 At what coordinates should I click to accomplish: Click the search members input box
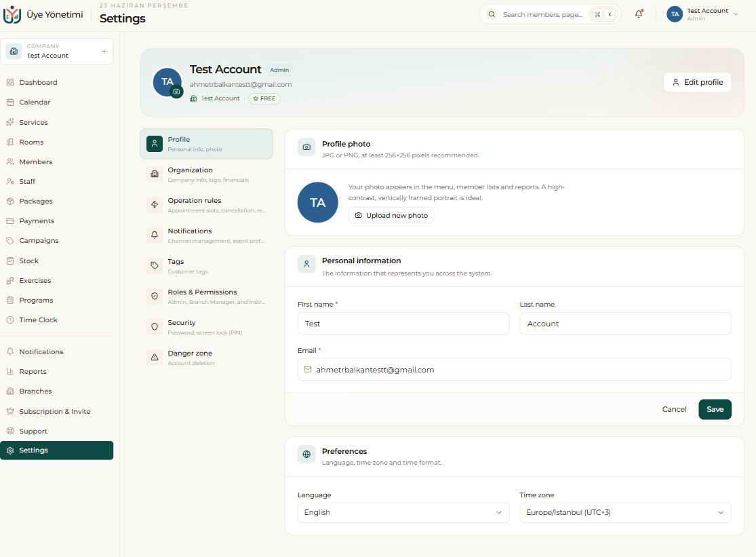(550, 14)
